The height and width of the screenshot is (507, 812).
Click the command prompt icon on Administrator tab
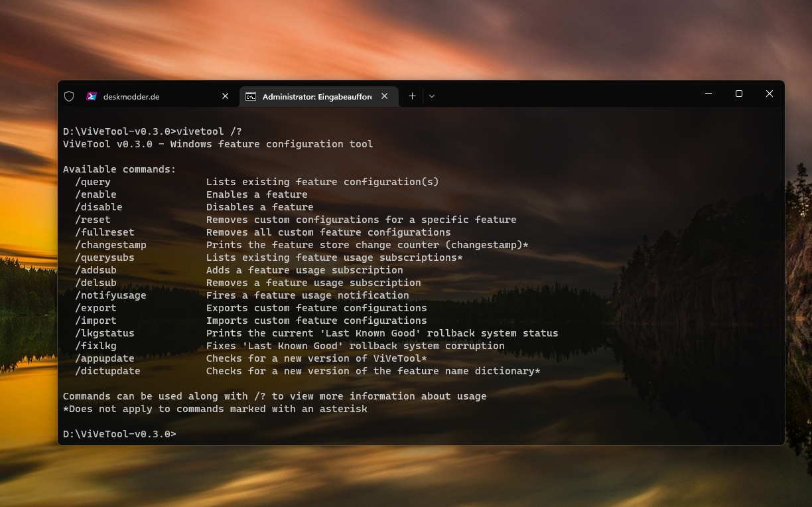point(251,96)
